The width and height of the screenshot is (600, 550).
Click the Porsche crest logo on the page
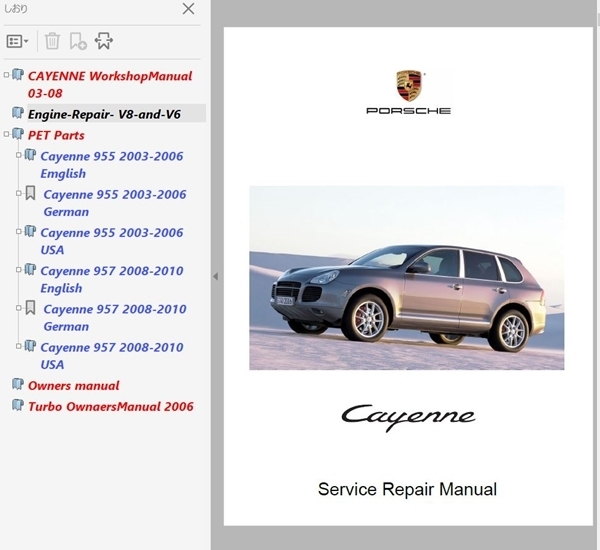409,86
